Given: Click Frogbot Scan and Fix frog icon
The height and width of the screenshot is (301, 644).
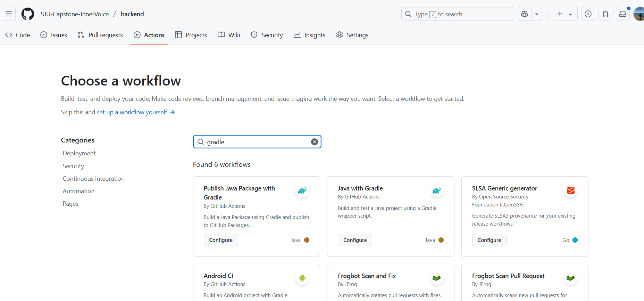Looking at the screenshot, I should 437,278.
